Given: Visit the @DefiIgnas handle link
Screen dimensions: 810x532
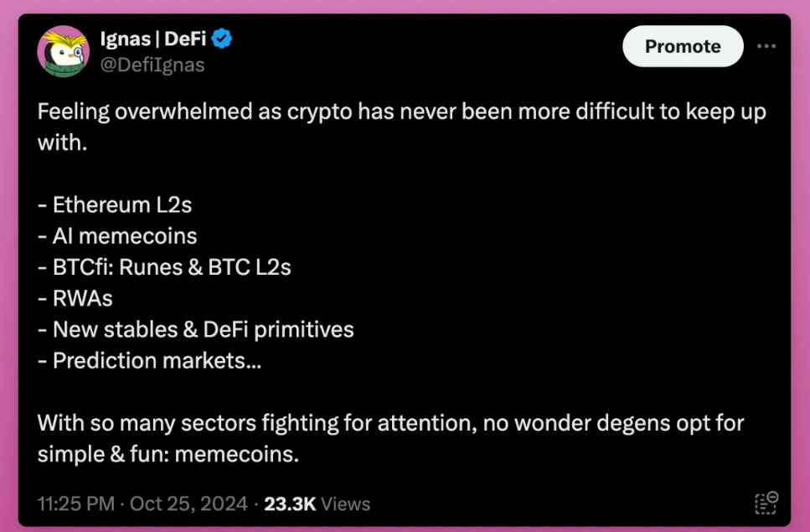Looking at the screenshot, I should click(152, 65).
